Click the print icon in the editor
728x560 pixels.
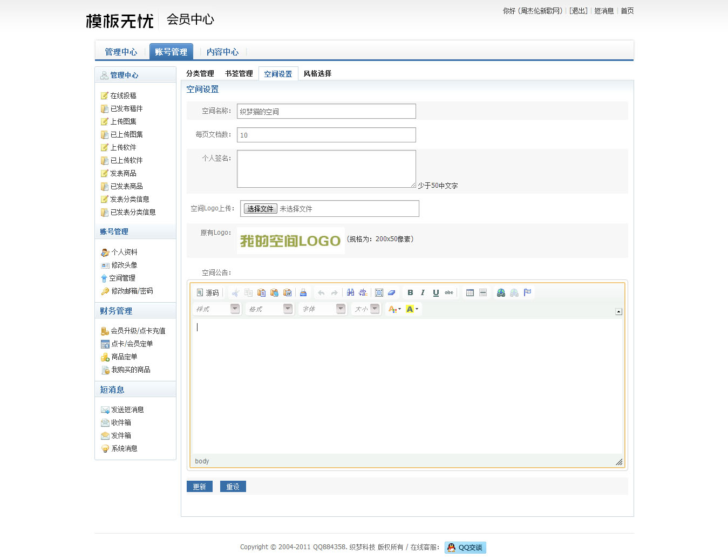pos(303,292)
